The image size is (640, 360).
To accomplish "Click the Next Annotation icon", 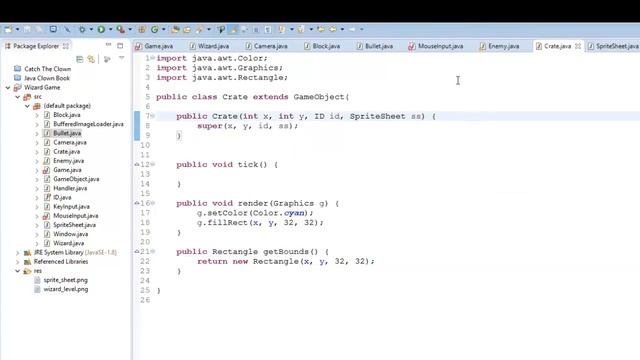I will [x=281, y=29].
